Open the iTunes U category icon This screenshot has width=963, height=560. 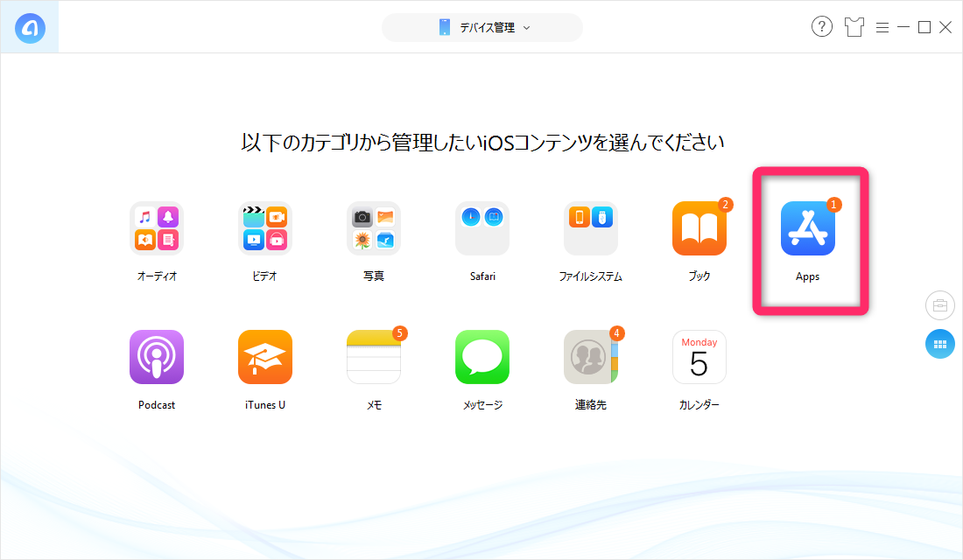(264, 357)
